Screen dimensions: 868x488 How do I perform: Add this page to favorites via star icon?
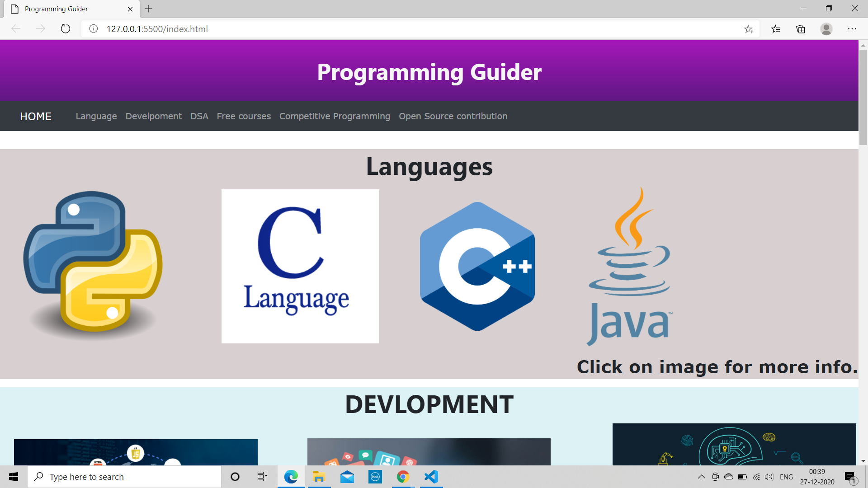[x=749, y=28]
